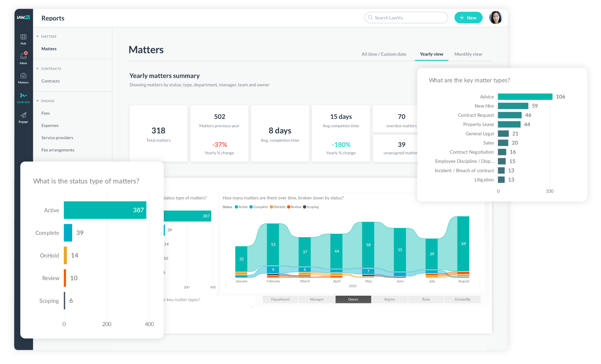This screenshot has height=364, width=601.
Task: Toggle the Active status in the chart legend
Action: tap(241, 207)
